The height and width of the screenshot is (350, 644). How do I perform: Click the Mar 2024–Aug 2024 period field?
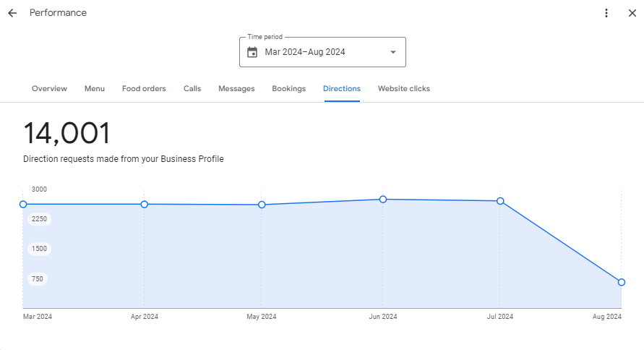point(305,52)
